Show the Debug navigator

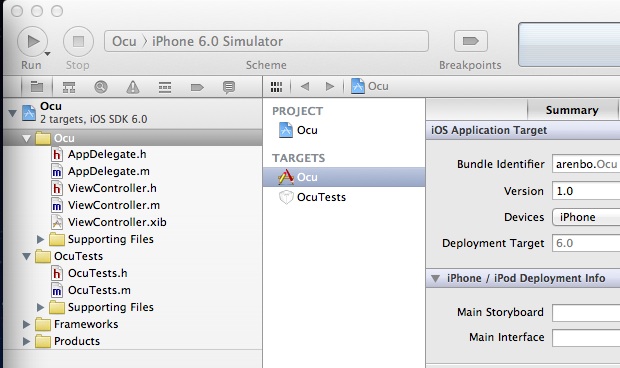coord(165,87)
